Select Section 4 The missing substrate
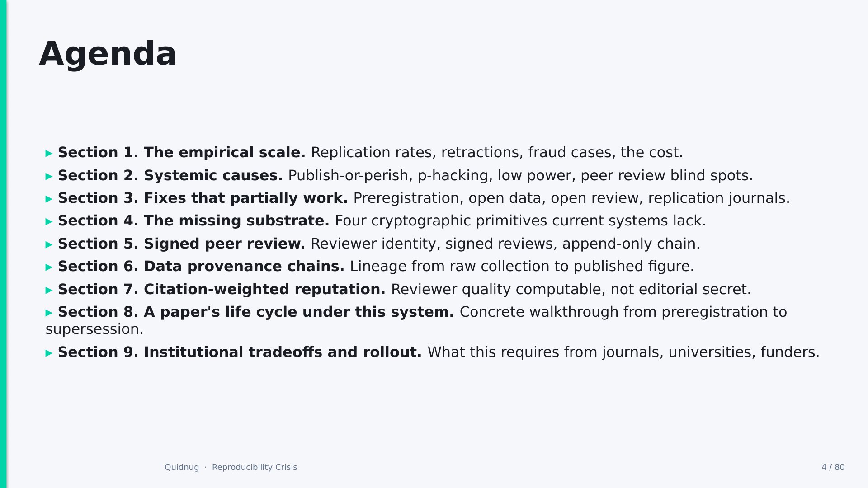 (193, 221)
